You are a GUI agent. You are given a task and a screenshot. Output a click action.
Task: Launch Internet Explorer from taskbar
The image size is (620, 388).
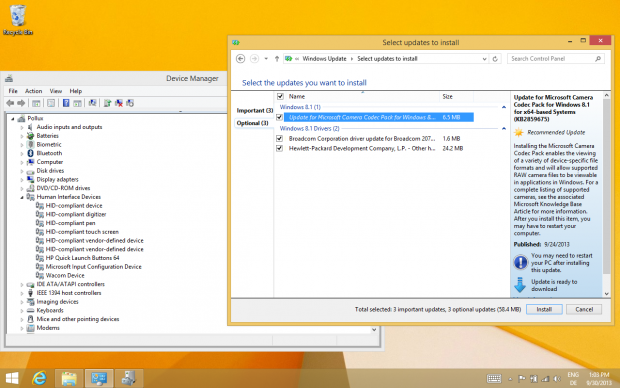tap(40, 379)
